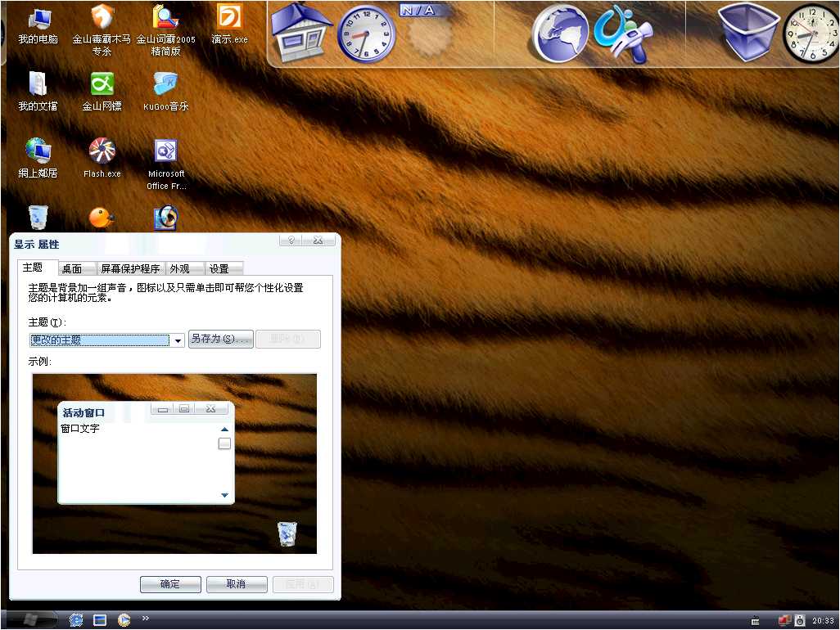840x630 pixels.
Task: Open the KuGoo音乐 desktop shortcut
Action: [x=165, y=84]
